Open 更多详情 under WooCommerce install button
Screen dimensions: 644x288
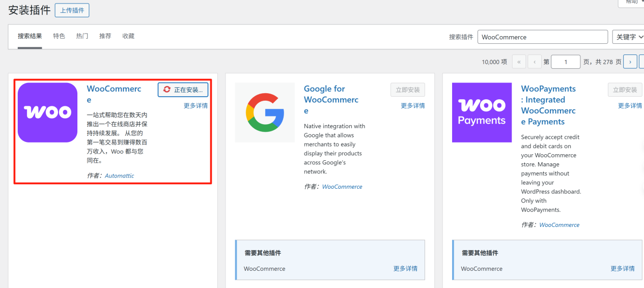coord(195,106)
